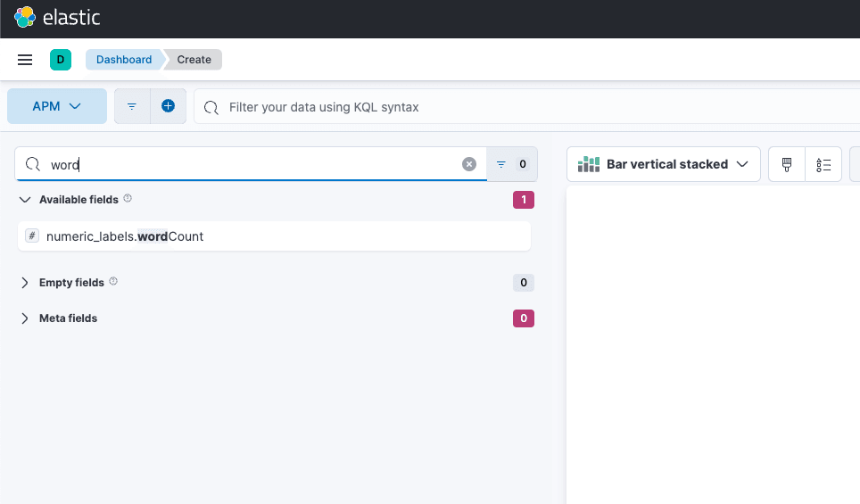This screenshot has width=860, height=504.
Task: Select the numeric_labels.wordCount field
Action: point(125,236)
